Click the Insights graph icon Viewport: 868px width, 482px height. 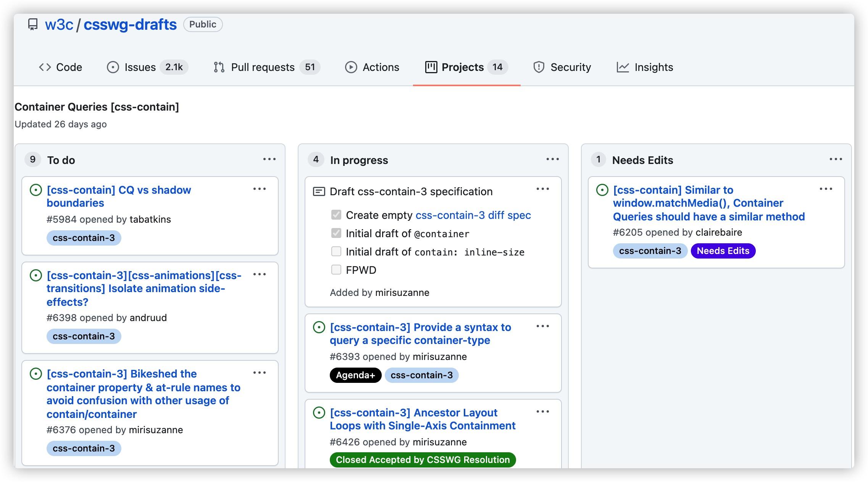point(623,67)
